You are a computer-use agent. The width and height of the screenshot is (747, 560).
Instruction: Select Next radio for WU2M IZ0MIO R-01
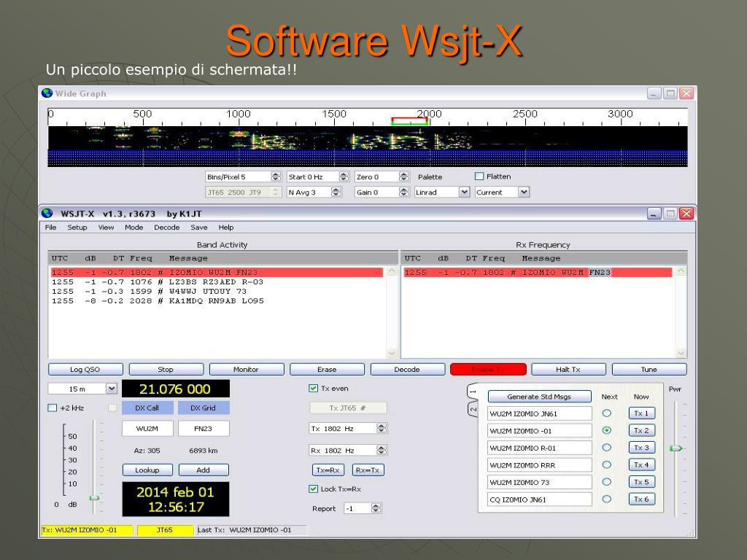[606, 448]
